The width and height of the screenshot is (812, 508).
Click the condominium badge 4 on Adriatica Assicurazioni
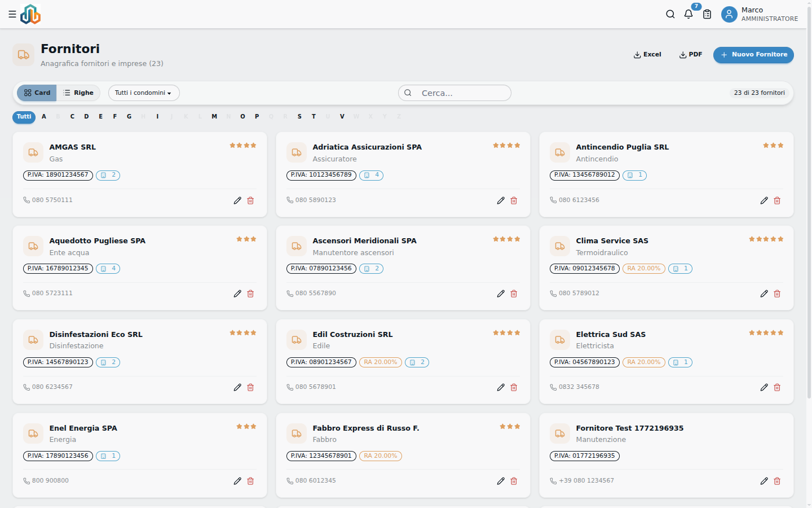[371, 175]
